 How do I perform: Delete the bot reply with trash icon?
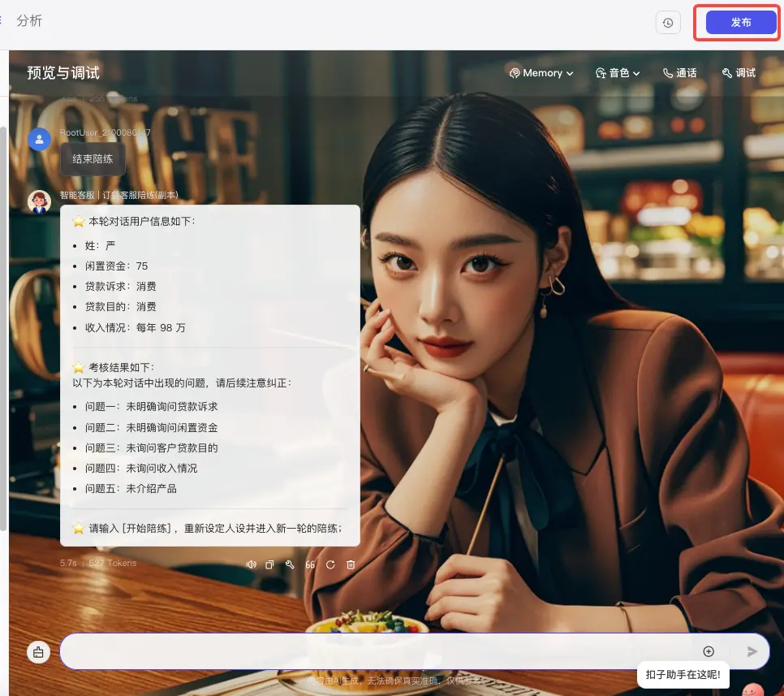pos(351,564)
